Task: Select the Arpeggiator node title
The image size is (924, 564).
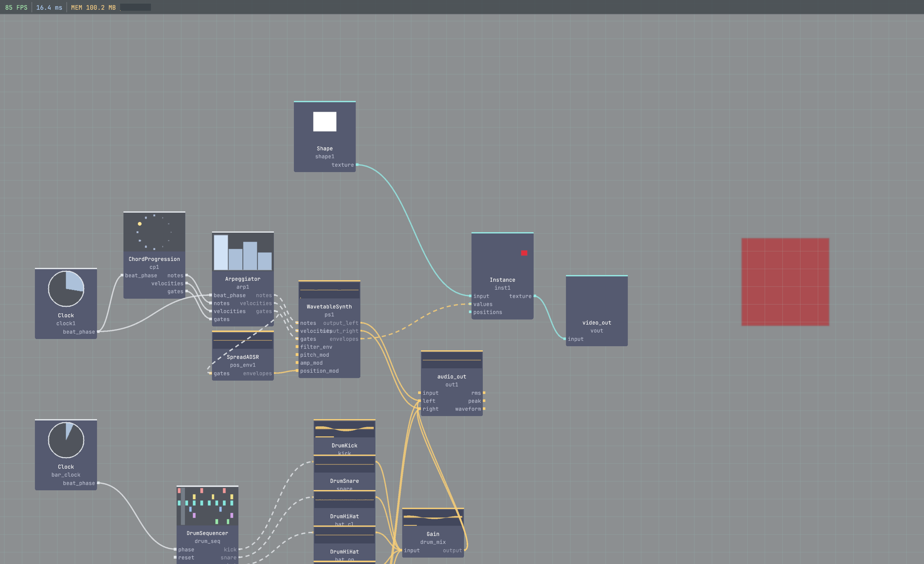Action: [x=243, y=279]
